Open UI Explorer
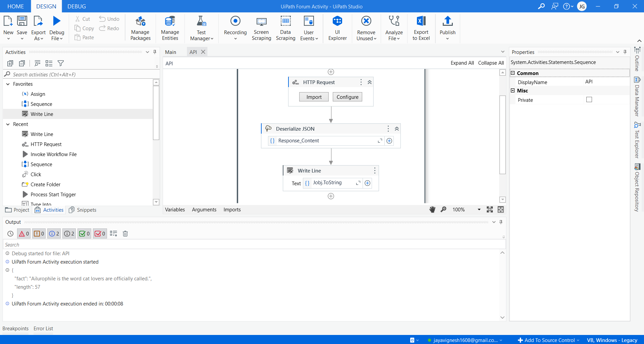The width and height of the screenshot is (644, 344). click(x=337, y=28)
